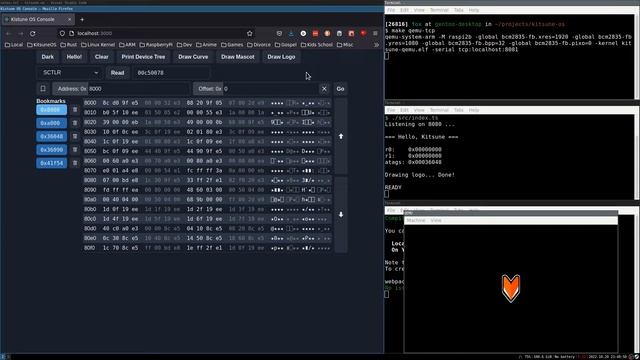Focus the Address hex input field
This screenshot has width=640, height=360.
[x=139, y=89]
